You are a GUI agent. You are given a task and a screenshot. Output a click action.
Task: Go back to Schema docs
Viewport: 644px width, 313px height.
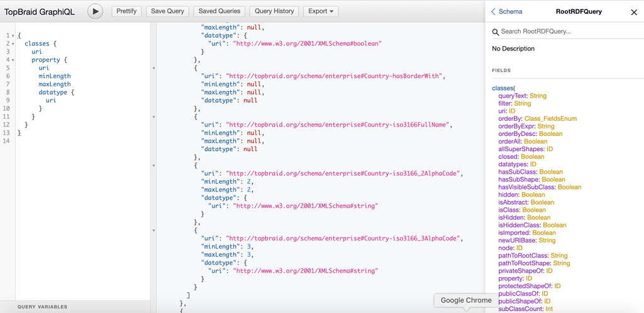pyautogui.click(x=507, y=12)
